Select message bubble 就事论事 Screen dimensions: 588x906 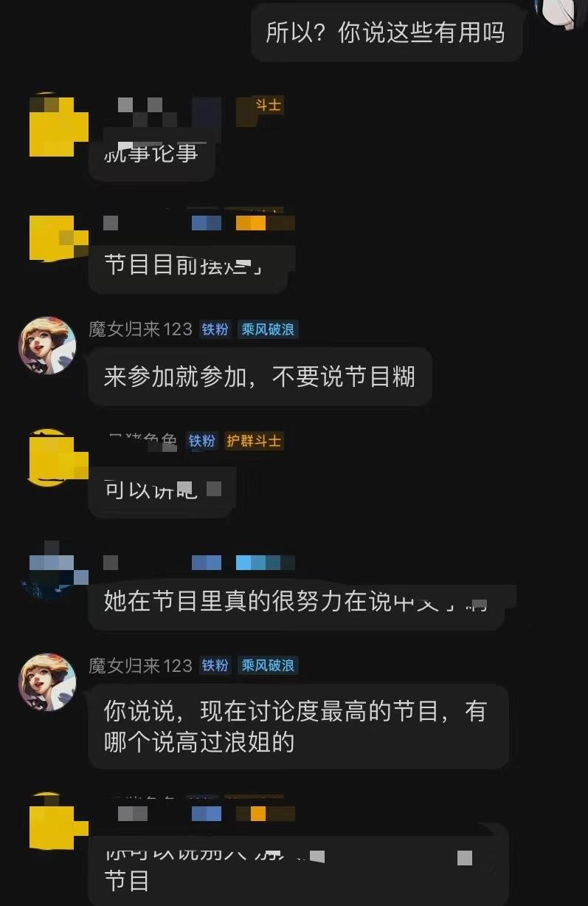(151, 154)
